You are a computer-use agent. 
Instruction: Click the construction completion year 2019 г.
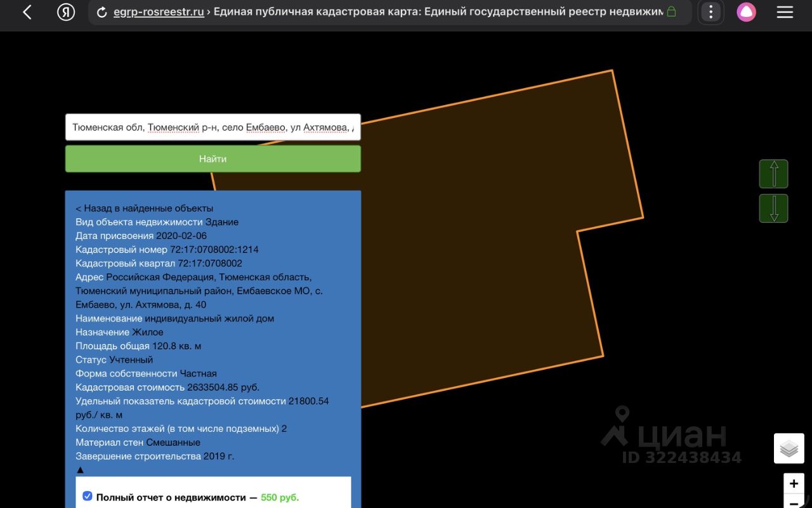click(x=219, y=456)
